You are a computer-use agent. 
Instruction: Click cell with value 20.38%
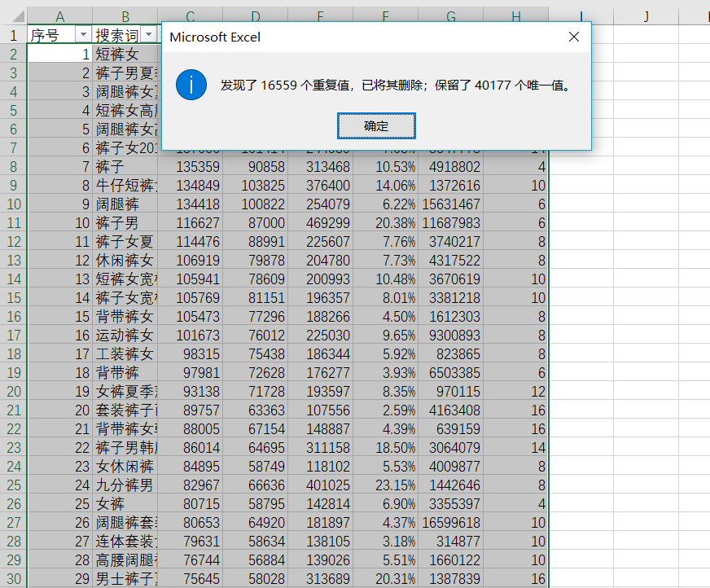386,223
